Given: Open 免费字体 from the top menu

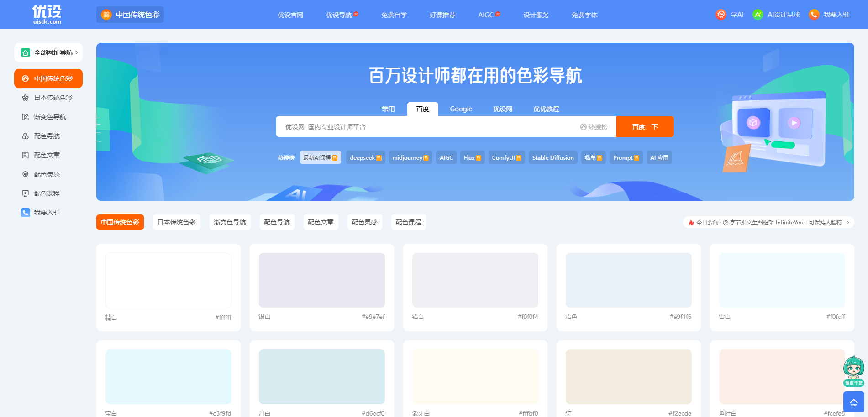Looking at the screenshot, I should point(584,15).
